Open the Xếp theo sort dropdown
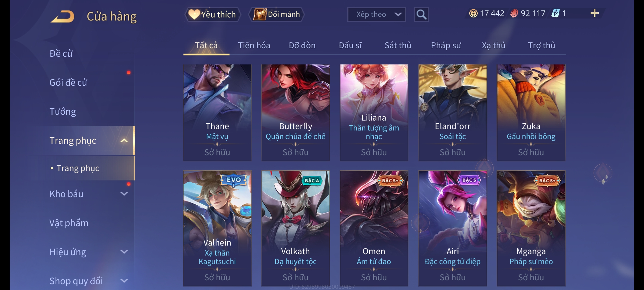 pos(376,15)
